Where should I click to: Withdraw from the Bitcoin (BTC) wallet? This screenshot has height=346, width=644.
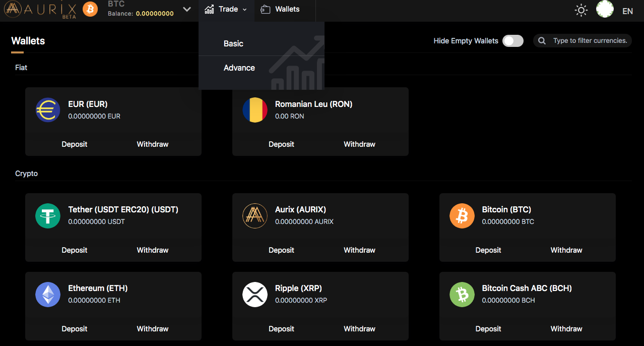tap(566, 250)
